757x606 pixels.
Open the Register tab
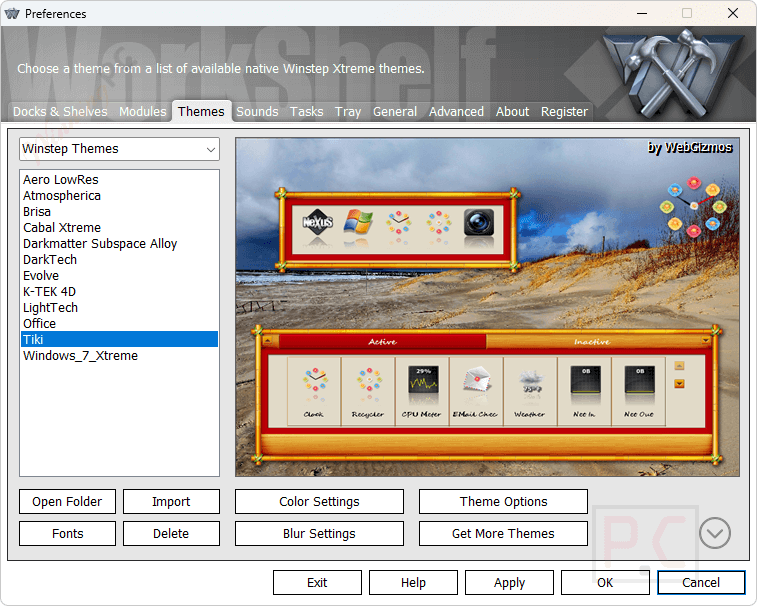[x=564, y=112]
